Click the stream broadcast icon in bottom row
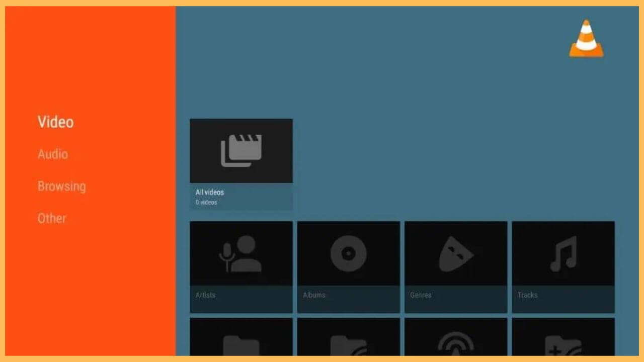Screen dimensions: 644x362 (456, 345)
